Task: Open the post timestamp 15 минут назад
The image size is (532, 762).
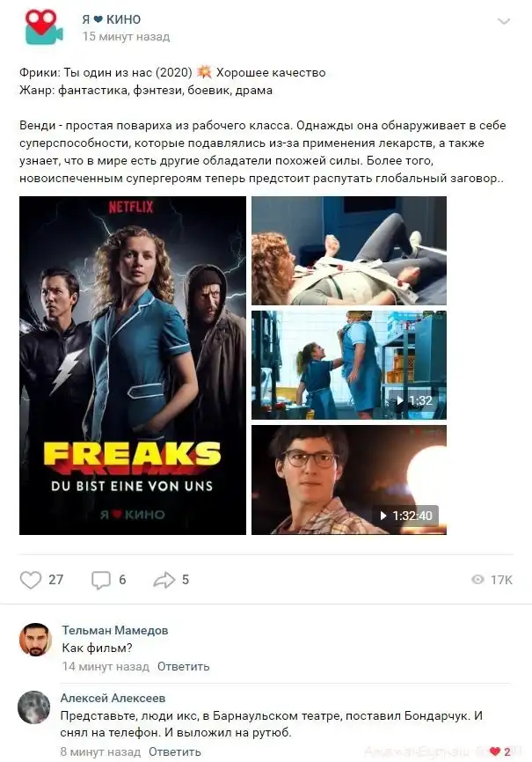Action: click(126, 36)
